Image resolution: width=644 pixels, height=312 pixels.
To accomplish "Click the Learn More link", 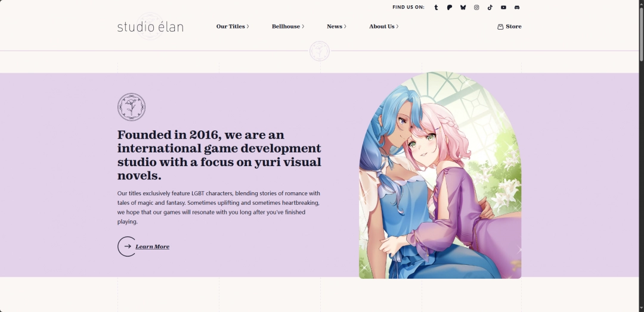I will coord(152,247).
